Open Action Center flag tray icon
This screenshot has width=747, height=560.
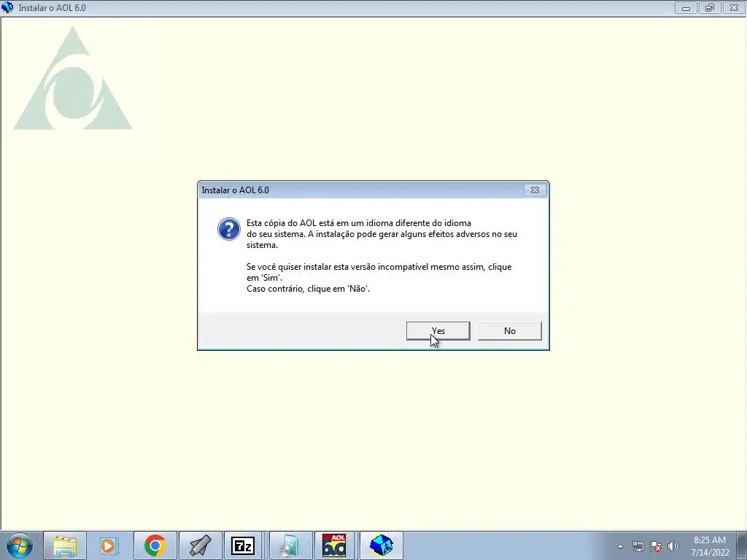[x=656, y=546]
